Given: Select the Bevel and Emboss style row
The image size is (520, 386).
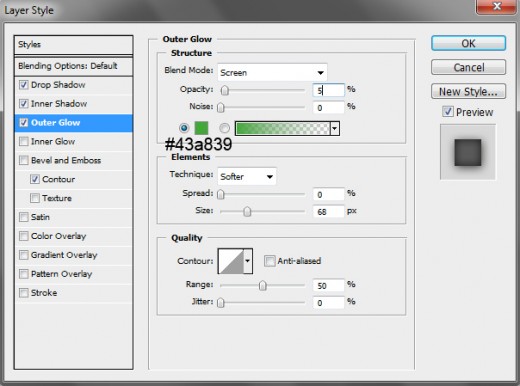Looking at the screenshot, I should click(73, 160).
